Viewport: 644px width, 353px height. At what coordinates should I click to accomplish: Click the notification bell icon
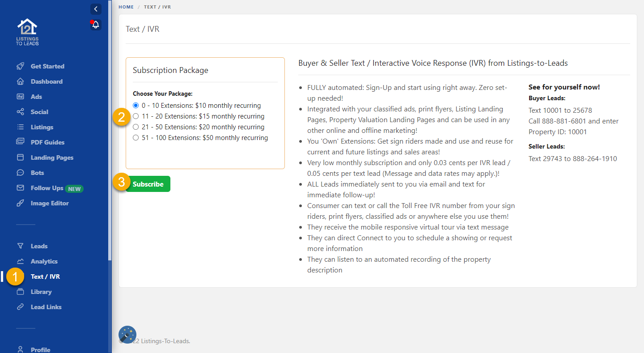tap(96, 25)
